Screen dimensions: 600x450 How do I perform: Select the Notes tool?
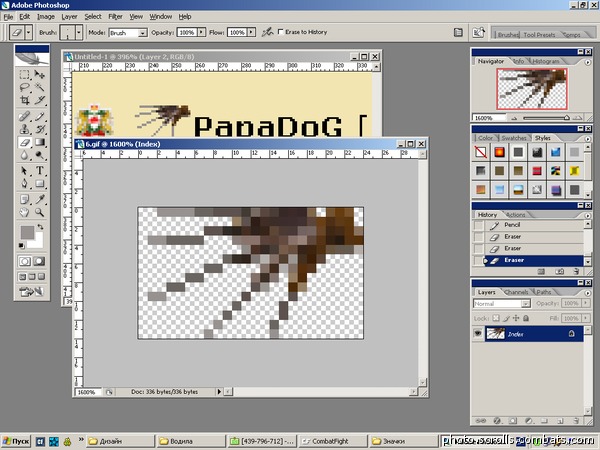(25, 199)
